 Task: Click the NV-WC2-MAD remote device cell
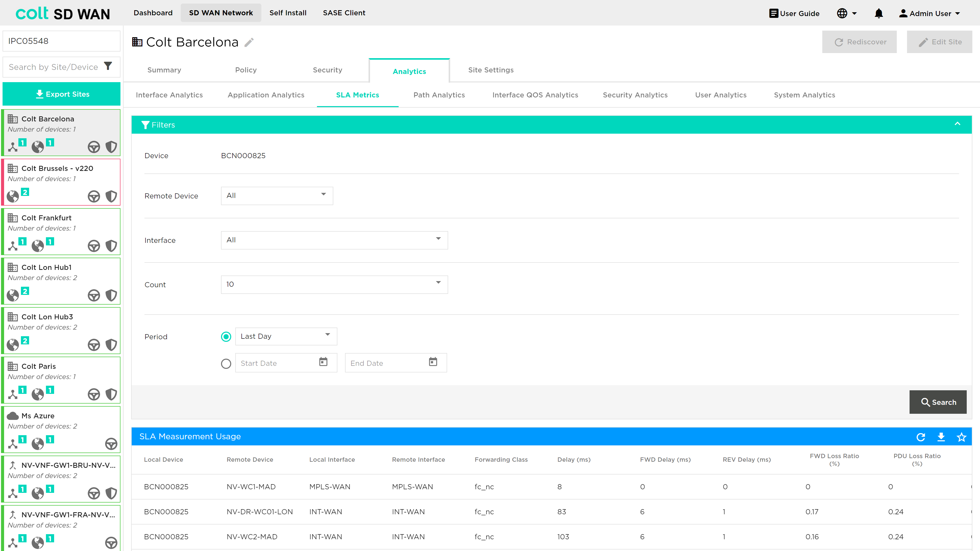pyautogui.click(x=252, y=537)
